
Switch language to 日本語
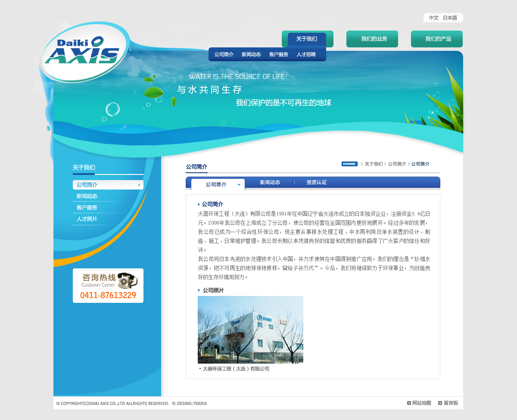tap(450, 18)
